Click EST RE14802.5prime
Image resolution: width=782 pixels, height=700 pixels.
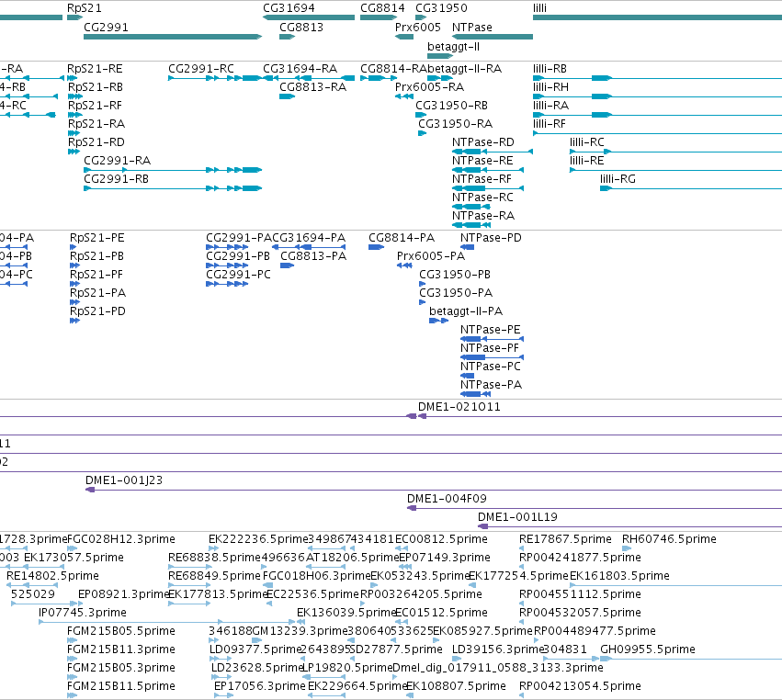point(52,576)
